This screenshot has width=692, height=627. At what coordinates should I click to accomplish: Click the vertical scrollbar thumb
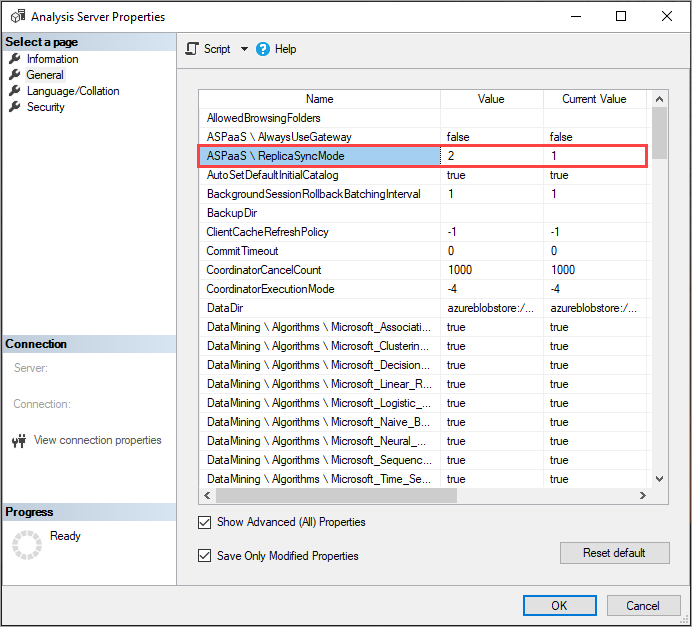point(659,133)
